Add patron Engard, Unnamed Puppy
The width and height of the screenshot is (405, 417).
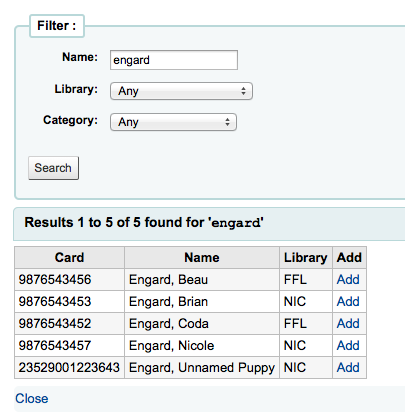click(x=348, y=368)
